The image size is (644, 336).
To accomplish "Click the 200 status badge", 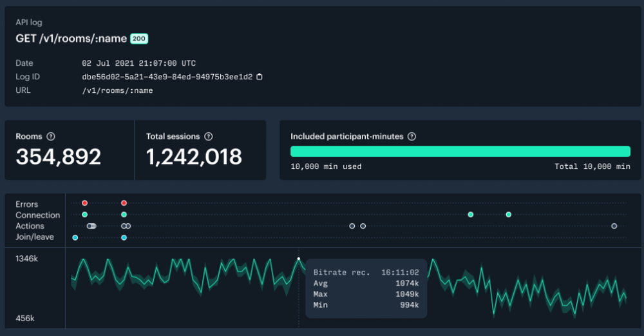I will point(139,39).
